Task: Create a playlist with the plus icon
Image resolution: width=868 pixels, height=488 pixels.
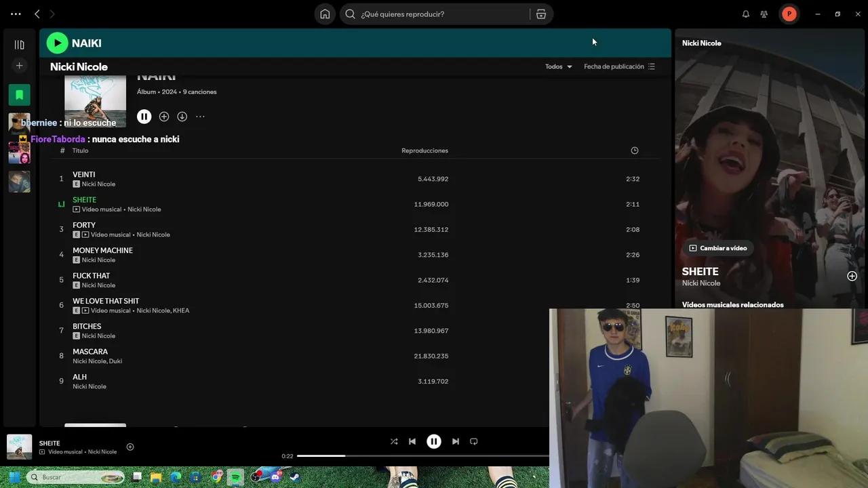Action: 19,66
